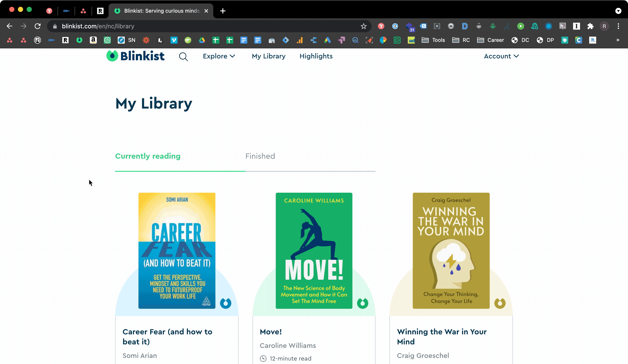628x364 pixels.
Task: Open a new browser tab
Action: click(223, 11)
